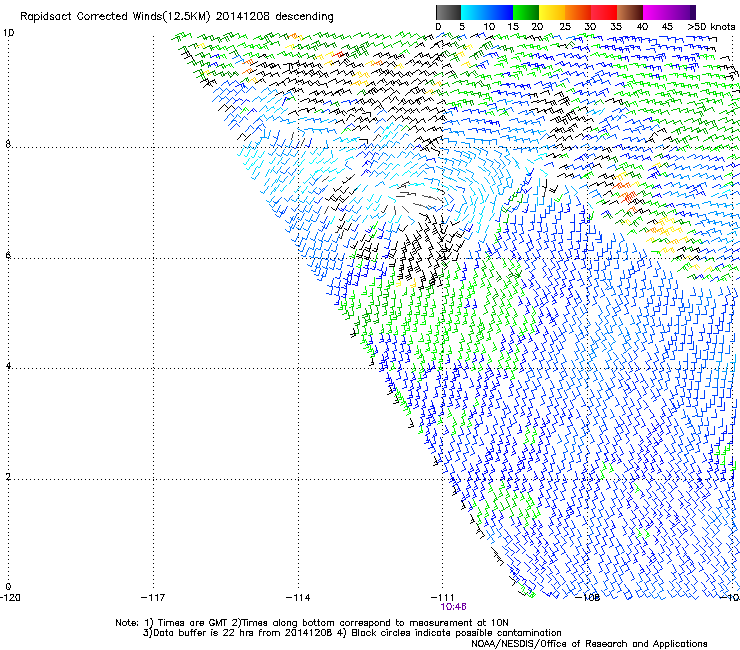Click the 'Times are GMT' note

(x=192, y=623)
